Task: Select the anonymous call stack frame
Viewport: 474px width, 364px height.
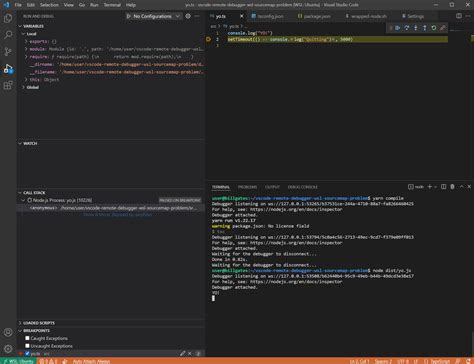Action: [x=111, y=208]
